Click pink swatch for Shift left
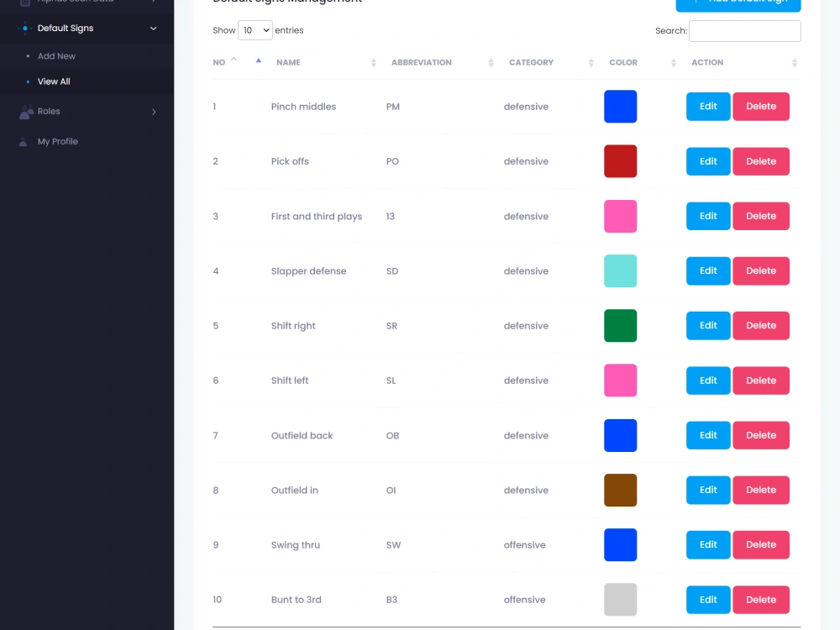This screenshot has height=630, width=840. [x=621, y=381]
